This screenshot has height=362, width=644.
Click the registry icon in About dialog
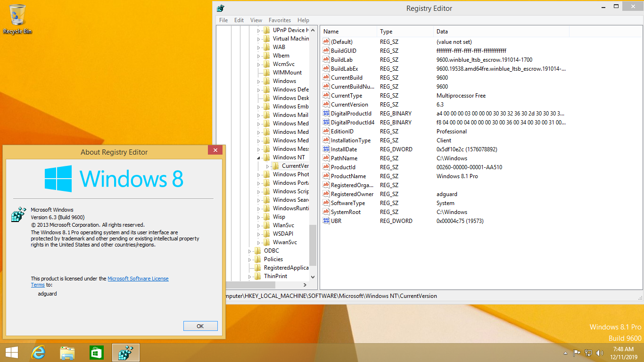[x=18, y=214]
